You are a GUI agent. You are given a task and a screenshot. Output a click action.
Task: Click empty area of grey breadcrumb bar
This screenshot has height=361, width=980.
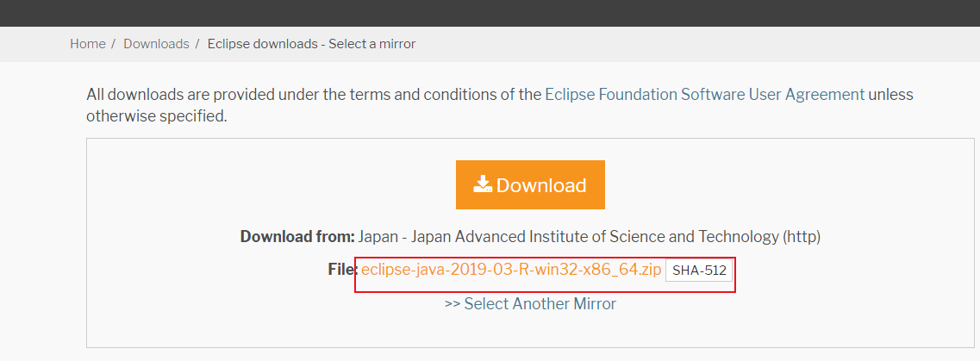click(690, 43)
